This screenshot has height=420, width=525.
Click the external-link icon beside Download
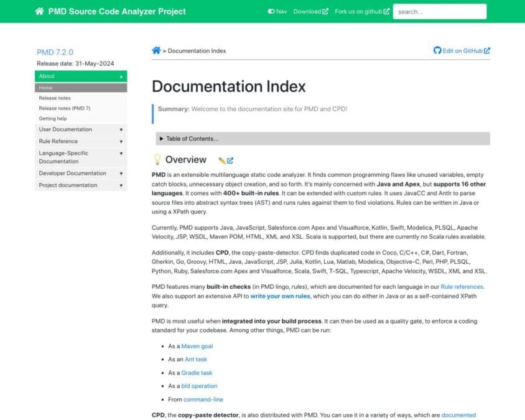325,11
